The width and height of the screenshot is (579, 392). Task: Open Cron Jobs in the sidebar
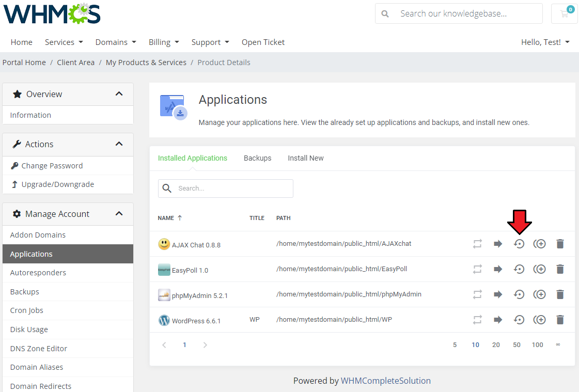click(68, 310)
